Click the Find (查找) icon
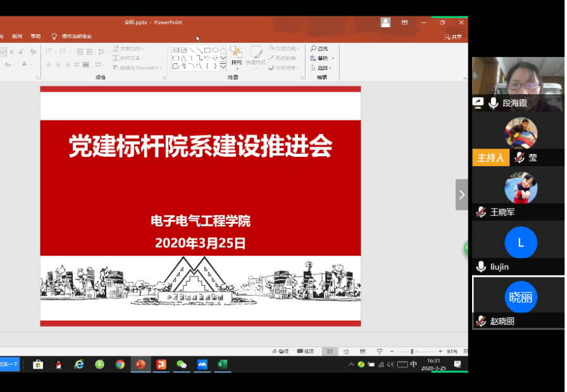The width and height of the screenshot is (567, 392). (x=313, y=49)
